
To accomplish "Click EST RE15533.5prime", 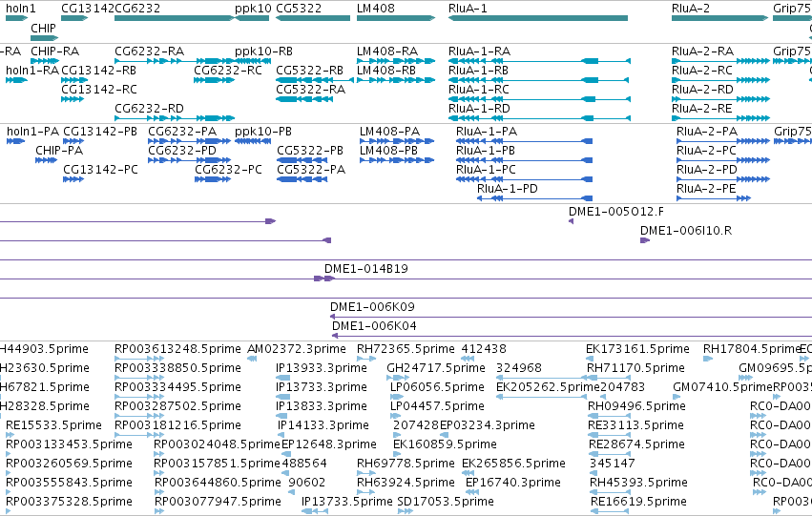I will (8, 435).
